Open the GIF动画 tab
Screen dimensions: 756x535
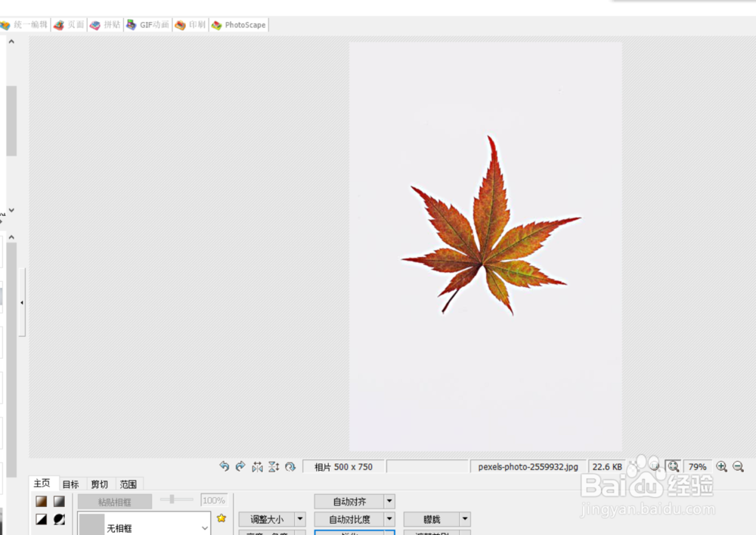147,25
